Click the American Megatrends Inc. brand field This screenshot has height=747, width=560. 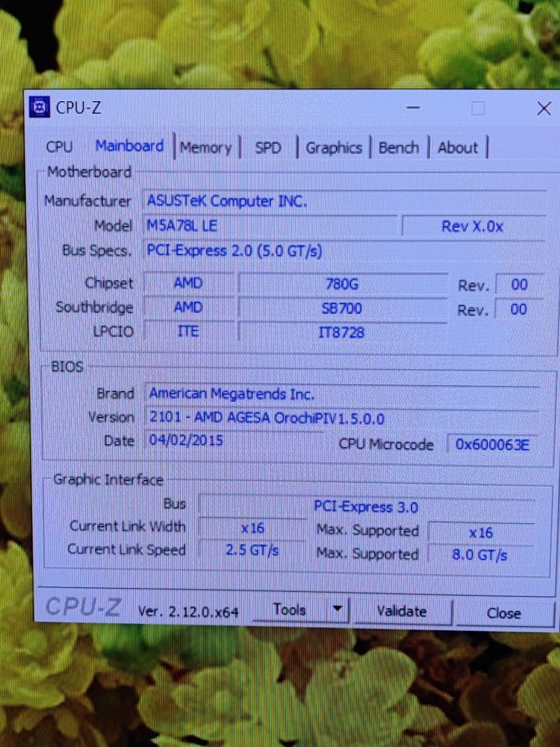click(x=343, y=394)
